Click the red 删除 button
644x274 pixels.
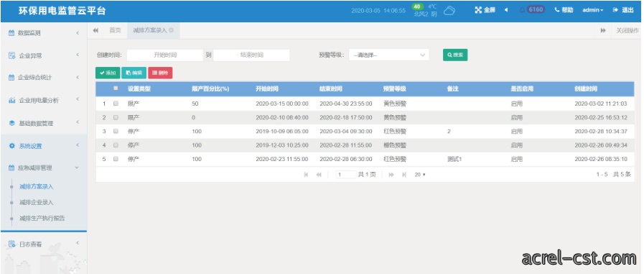(160, 73)
